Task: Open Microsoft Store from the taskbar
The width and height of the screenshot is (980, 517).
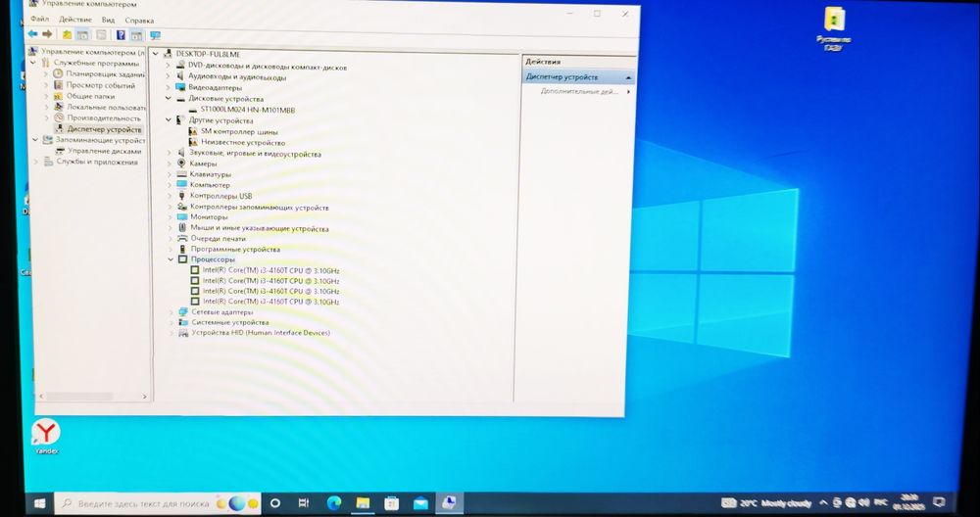Action: point(392,502)
